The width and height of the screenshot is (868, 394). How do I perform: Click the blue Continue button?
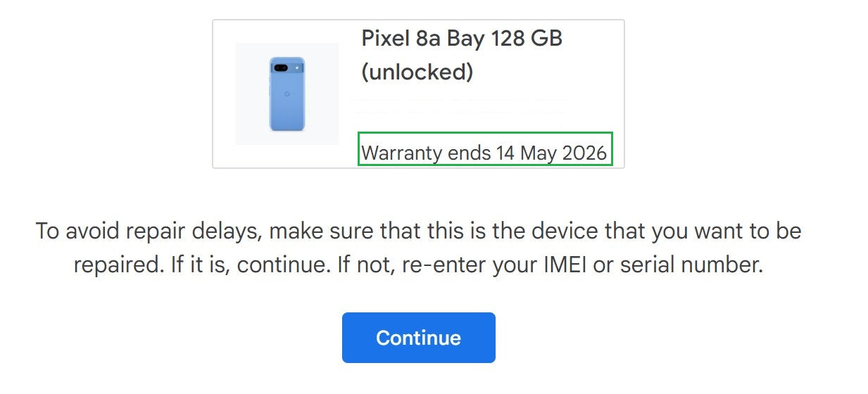pyautogui.click(x=418, y=338)
